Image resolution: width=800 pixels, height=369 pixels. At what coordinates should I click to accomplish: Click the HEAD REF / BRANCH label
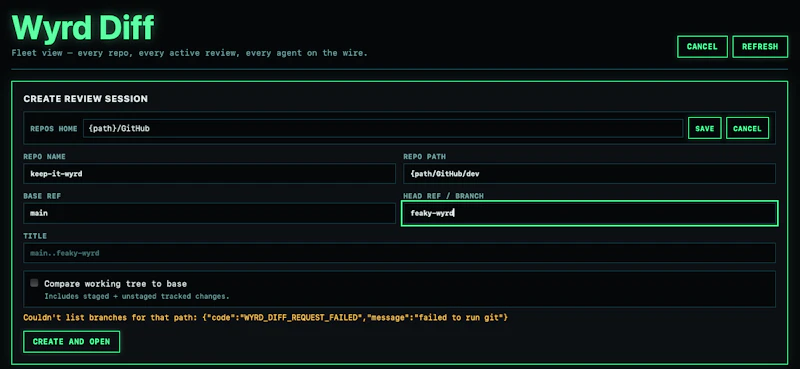(x=443, y=196)
